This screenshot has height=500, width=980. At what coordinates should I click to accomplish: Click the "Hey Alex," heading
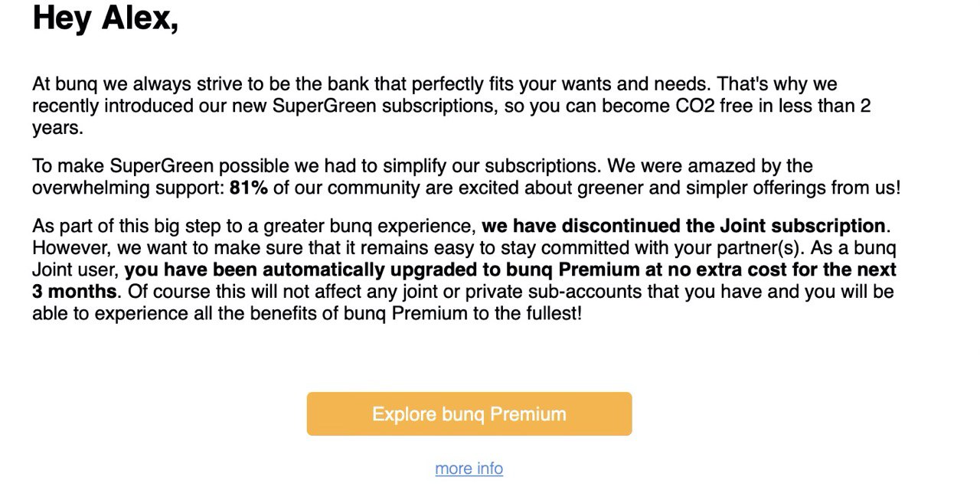click(106, 17)
